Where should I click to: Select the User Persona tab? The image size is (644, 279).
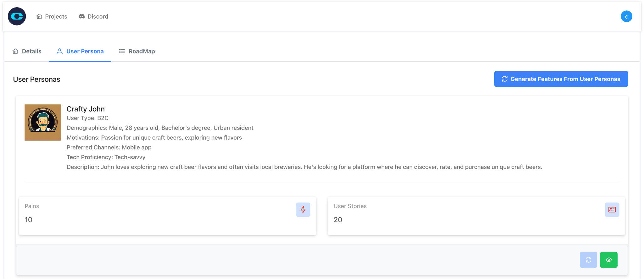click(80, 51)
